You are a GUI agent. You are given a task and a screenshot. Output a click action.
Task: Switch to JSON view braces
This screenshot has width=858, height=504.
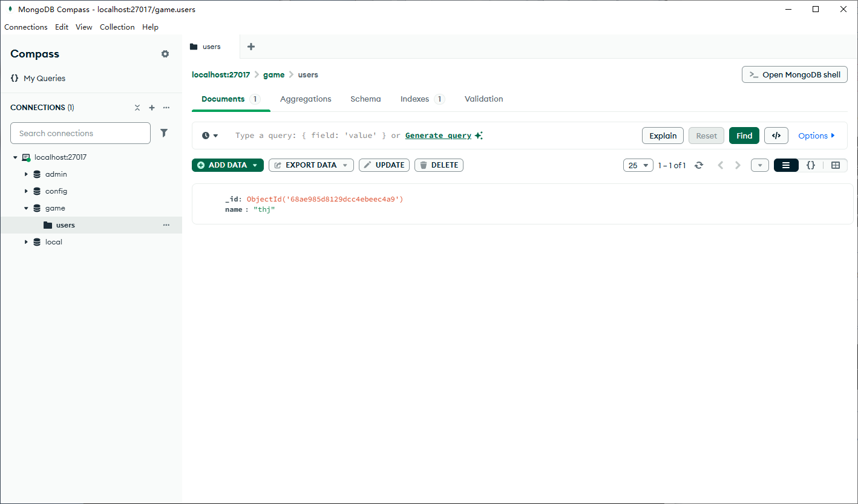811,165
